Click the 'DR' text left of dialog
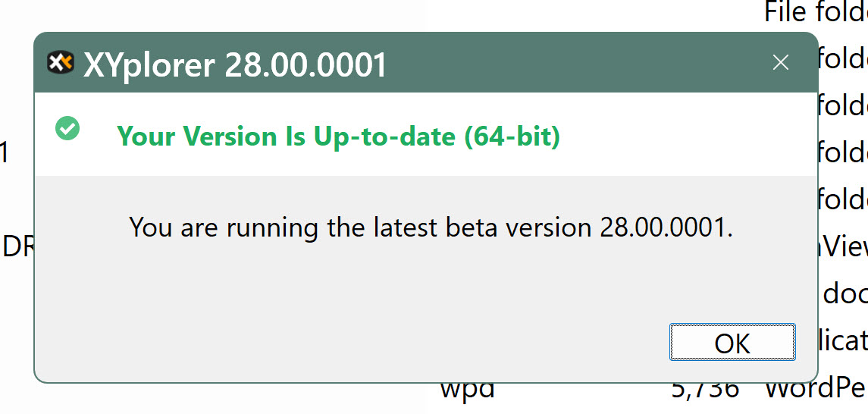 pos(18,247)
